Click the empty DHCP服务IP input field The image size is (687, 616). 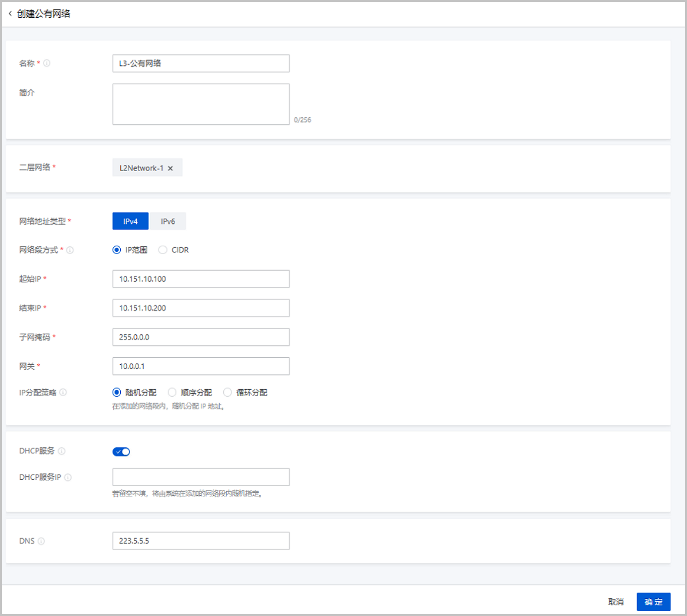pos(201,477)
